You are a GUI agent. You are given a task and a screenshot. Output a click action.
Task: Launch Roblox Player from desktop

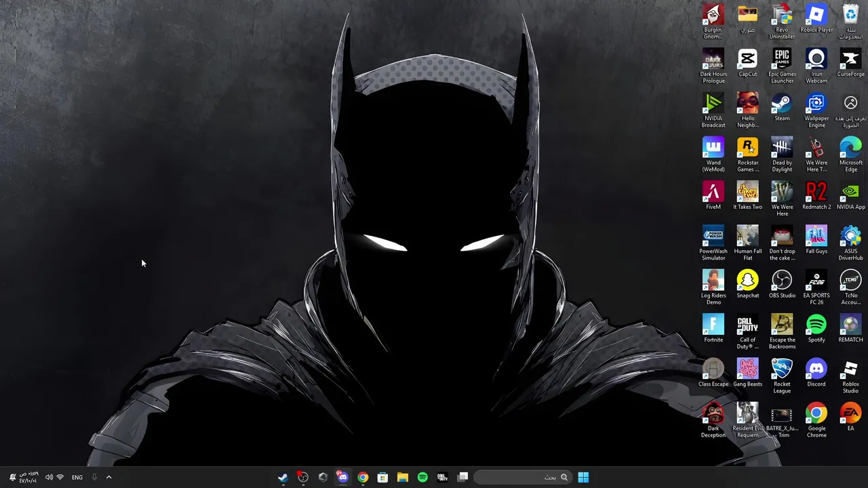816,18
